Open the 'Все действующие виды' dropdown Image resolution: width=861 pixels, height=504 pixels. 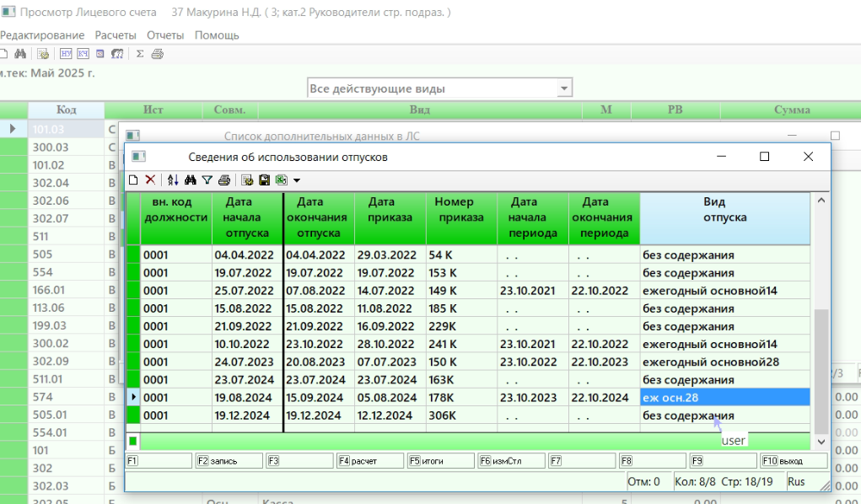(564, 88)
